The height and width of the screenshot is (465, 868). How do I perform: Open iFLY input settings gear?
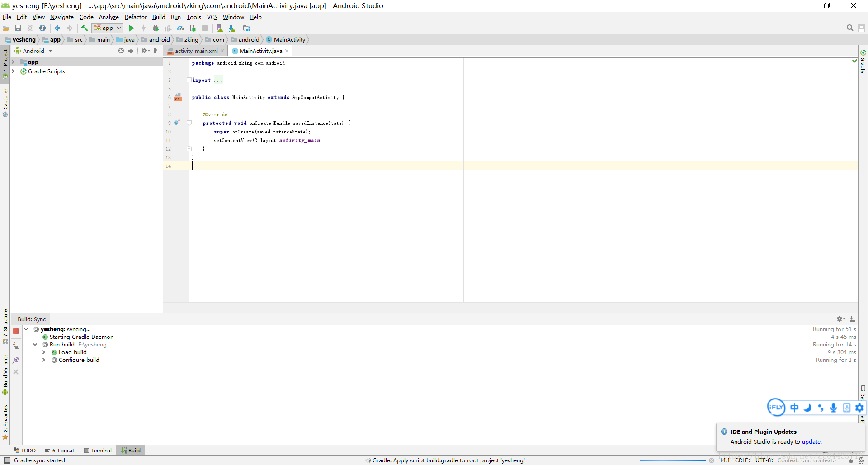click(859, 408)
